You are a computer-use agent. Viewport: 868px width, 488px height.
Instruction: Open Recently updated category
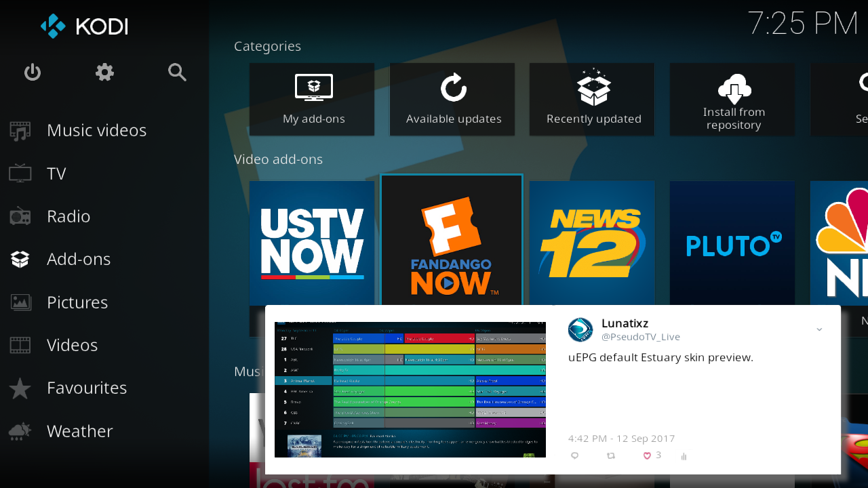tap(593, 100)
